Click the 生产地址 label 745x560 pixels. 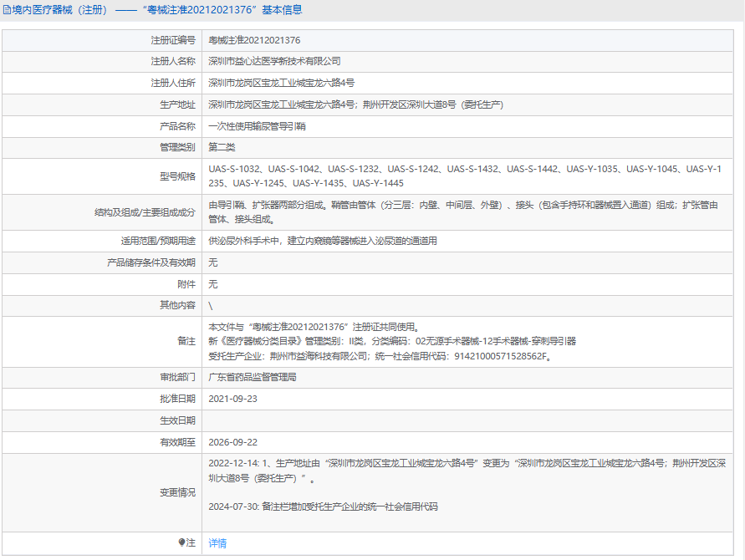click(177, 105)
